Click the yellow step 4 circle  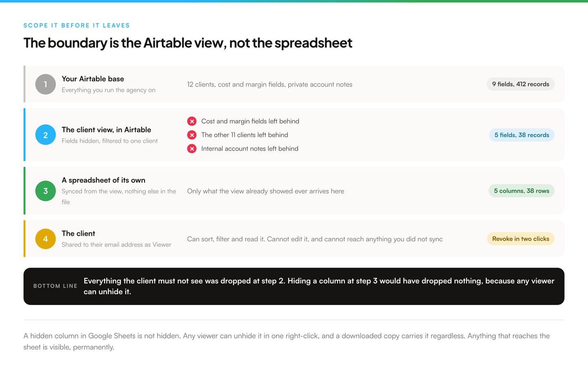point(45,239)
